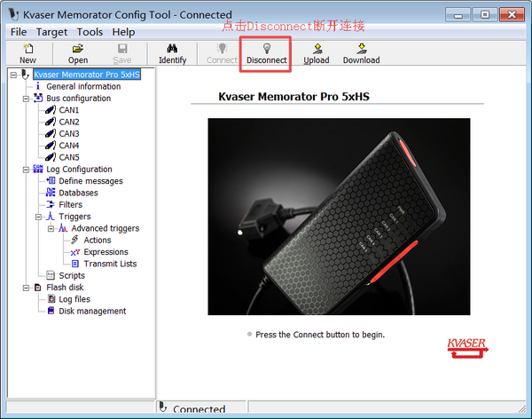This screenshot has width=532, height=419.
Task: Open Actions tree entry
Action: [98, 241]
